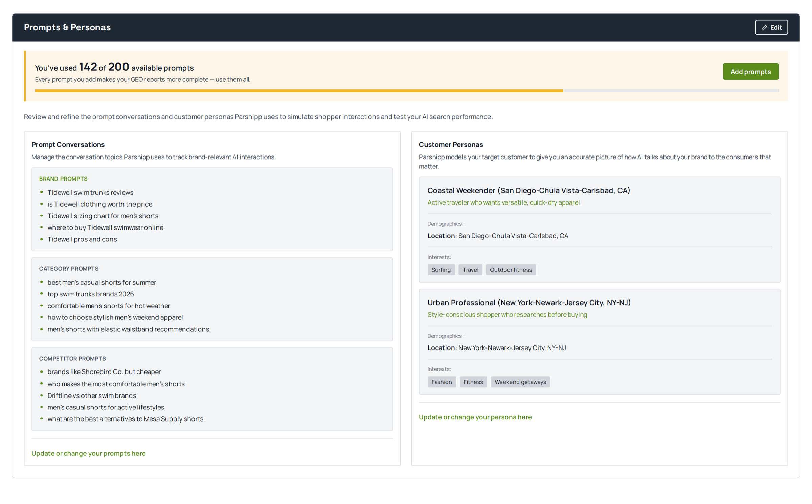Click the BRAND PROMPTS heading
Viewport: 812px width, 504px height.
pos(63,178)
